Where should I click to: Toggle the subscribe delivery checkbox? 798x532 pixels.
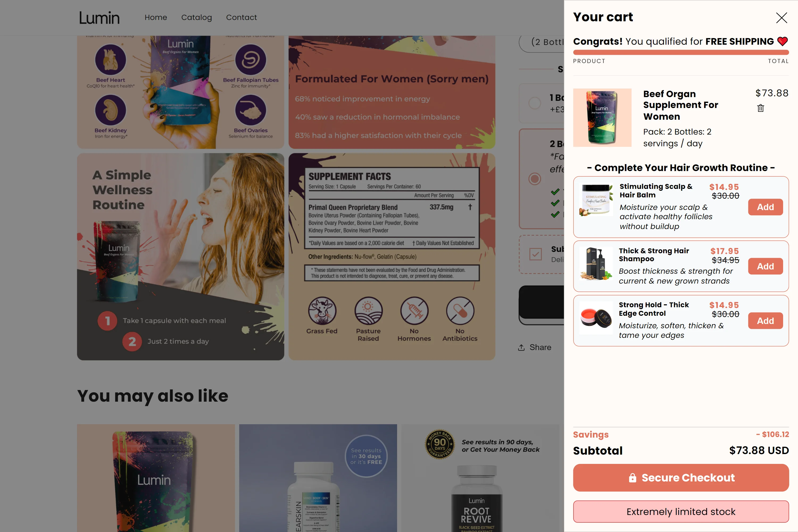click(535, 254)
